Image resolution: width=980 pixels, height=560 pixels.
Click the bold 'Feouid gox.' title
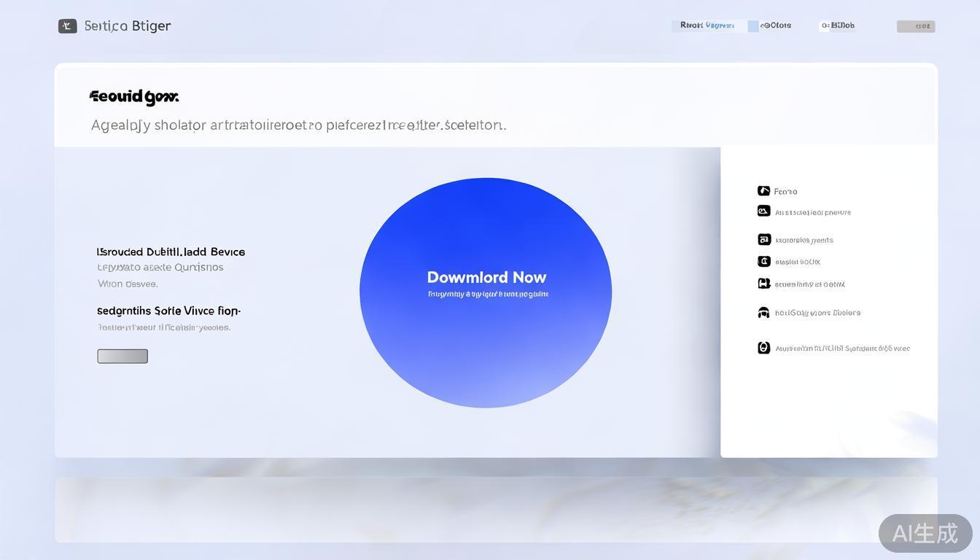coord(133,96)
